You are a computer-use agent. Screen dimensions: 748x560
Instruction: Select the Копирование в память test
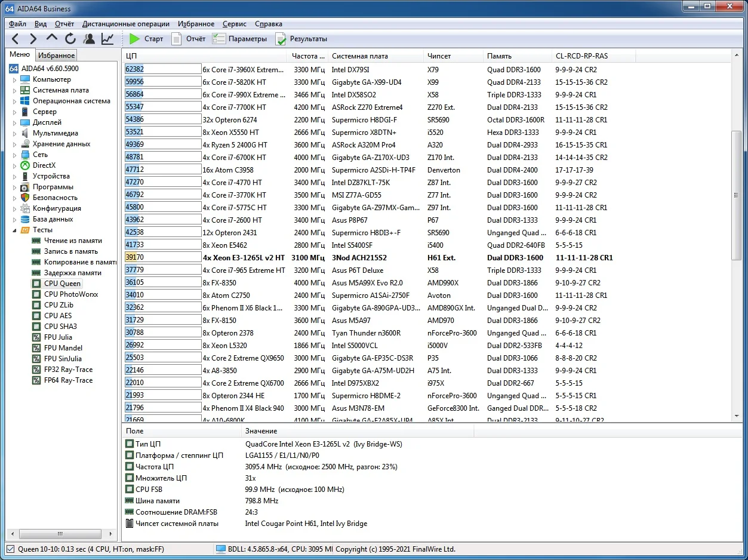(80, 262)
